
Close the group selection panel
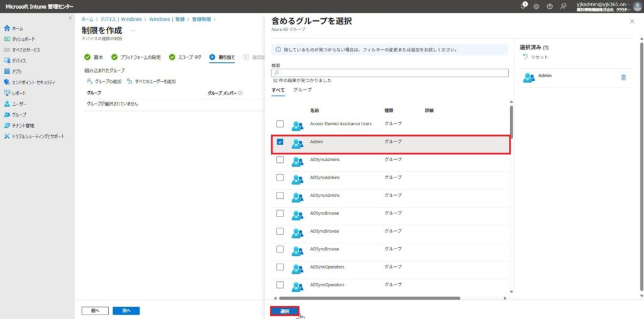[632, 21]
